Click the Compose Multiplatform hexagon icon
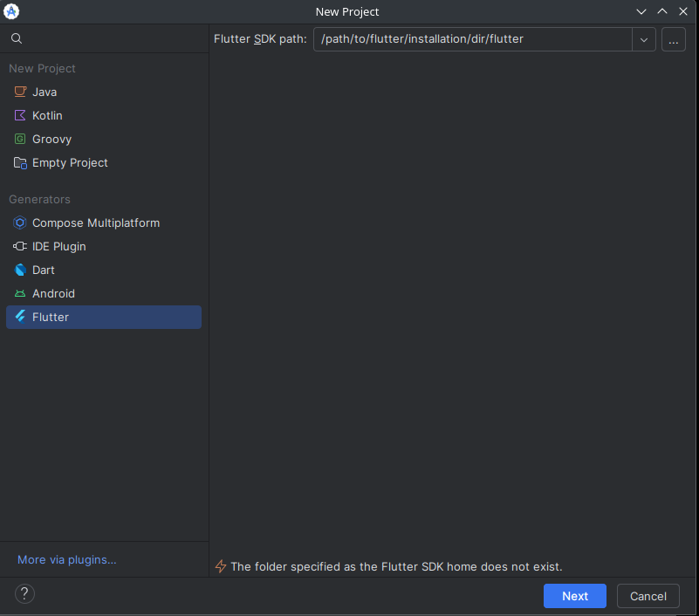The width and height of the screenshot is (699, 616). tap(20, 222)
